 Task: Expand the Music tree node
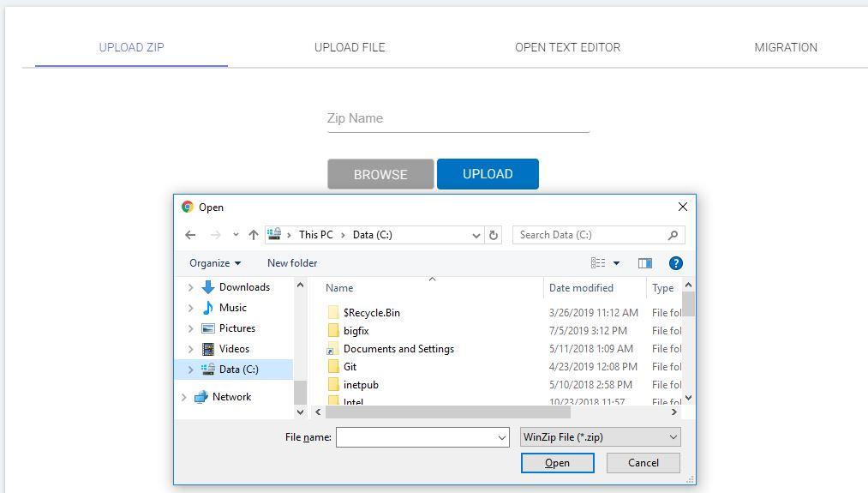click(190, 308)
